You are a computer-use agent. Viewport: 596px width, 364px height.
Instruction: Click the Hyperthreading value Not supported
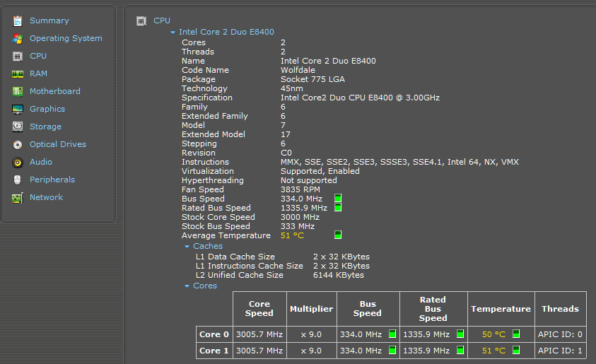pos(309,180)
